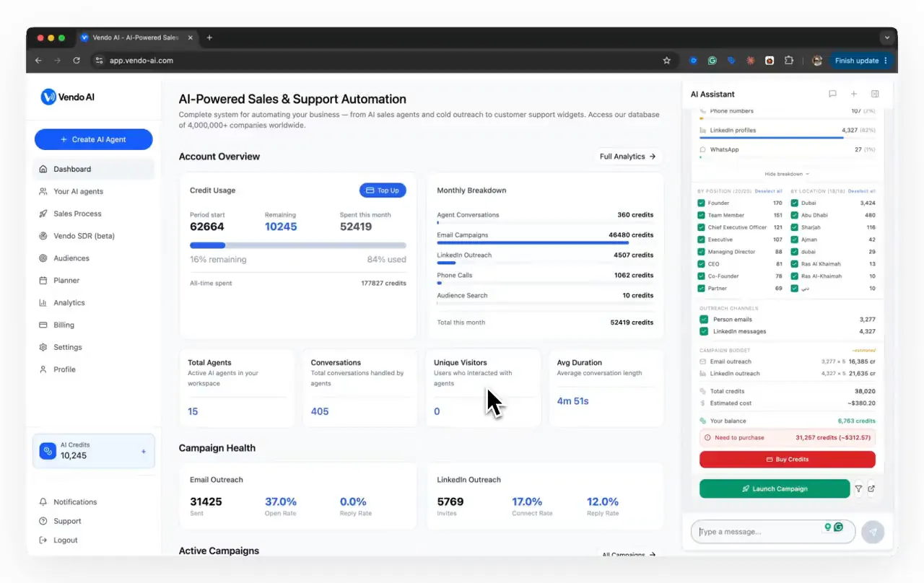The width and height of the screenshot is (924, 583).
Task: Open the browser Extensions puzzle icon
Action: pyautogui.click(x=788, y=61)
